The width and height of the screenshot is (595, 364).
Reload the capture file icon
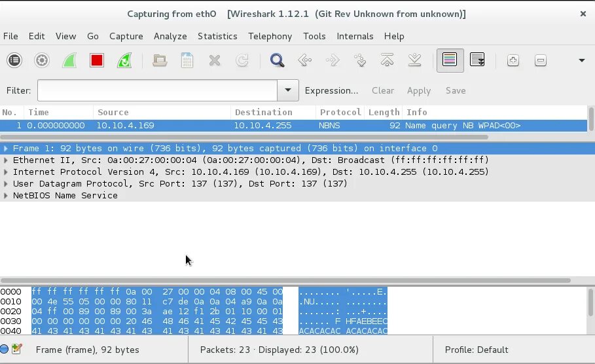pos(242,60)
